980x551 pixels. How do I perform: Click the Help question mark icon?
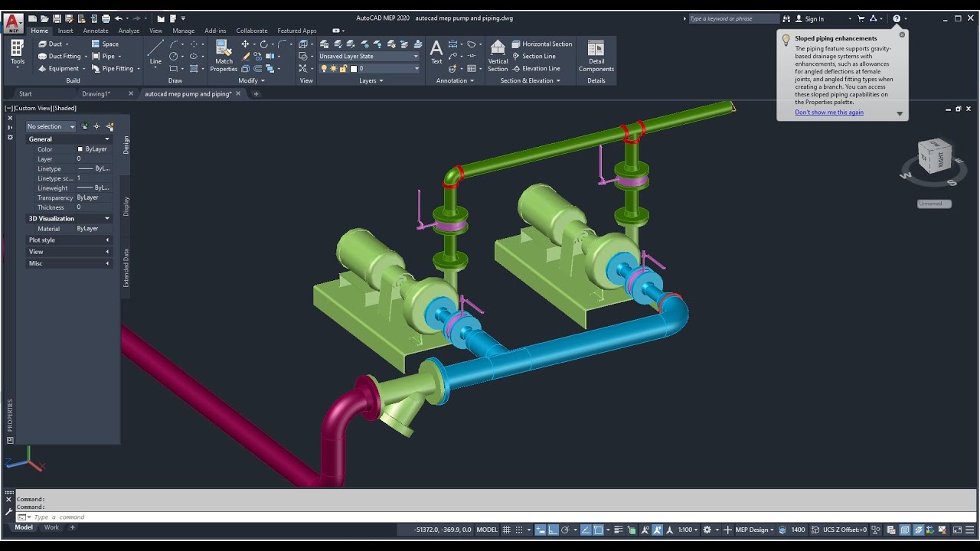coord(897,18)
